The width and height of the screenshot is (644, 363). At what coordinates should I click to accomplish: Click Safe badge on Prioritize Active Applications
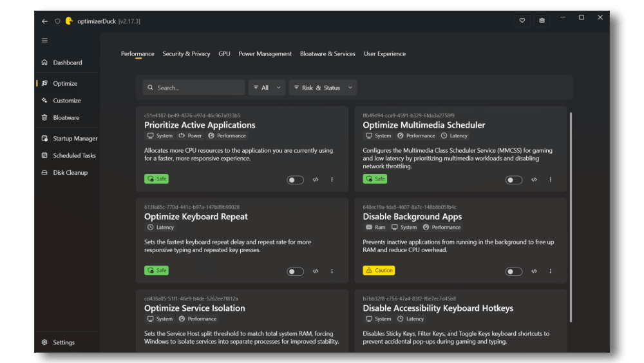click(x=156, y=179)
